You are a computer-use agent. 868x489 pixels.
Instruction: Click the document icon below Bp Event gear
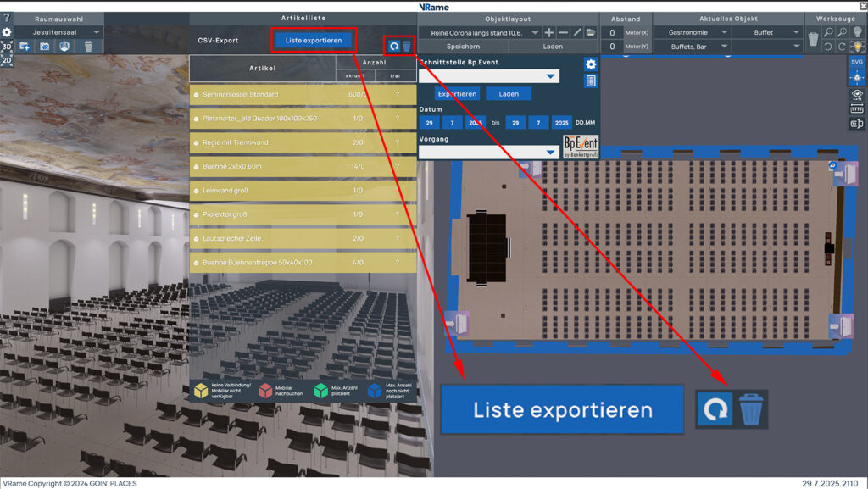(x=591, y=81)
